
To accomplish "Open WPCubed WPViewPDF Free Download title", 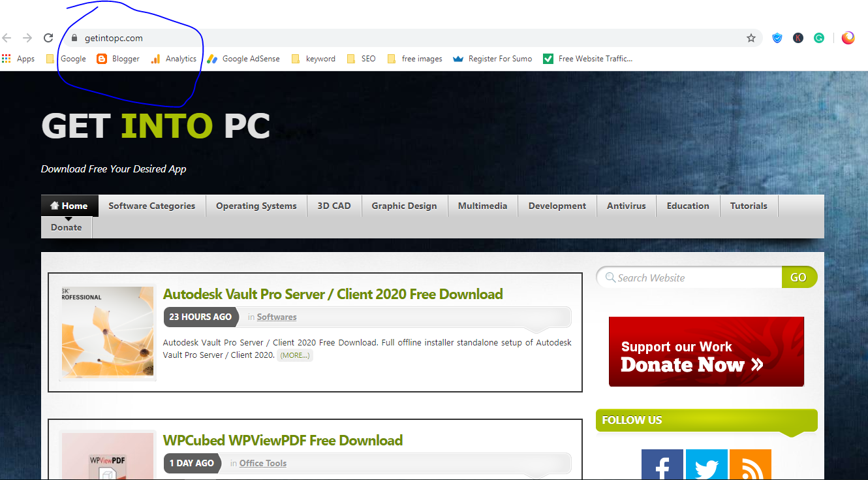I will coord(283,440).
